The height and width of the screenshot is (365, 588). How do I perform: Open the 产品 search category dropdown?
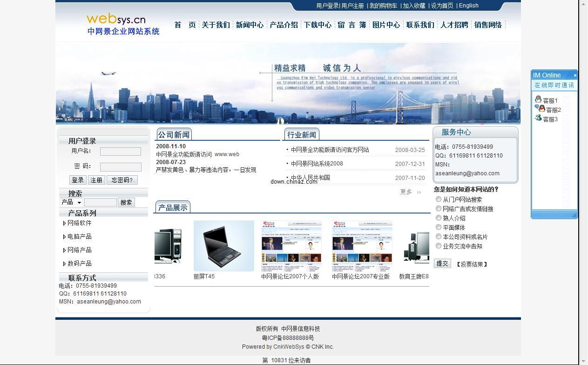click(x=72, y=202)
